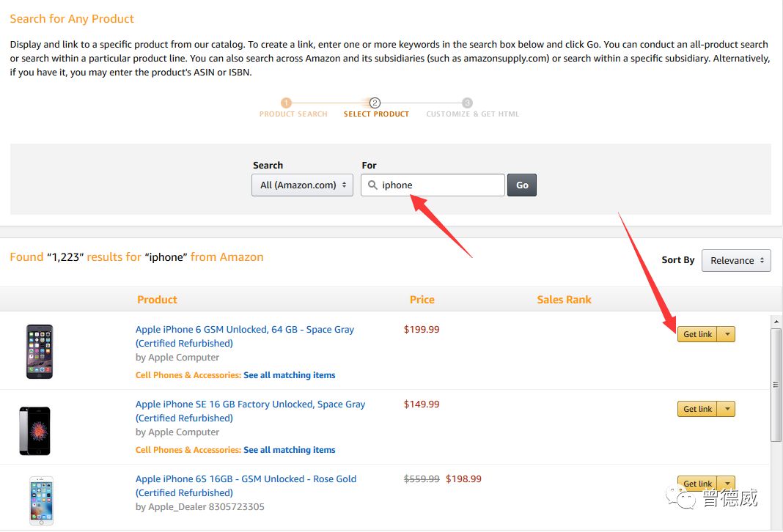Image resolution: width=783 pixels, height=532 pixels.
Task: Click the struck-through $559.99 price
Action: [422, 479]
